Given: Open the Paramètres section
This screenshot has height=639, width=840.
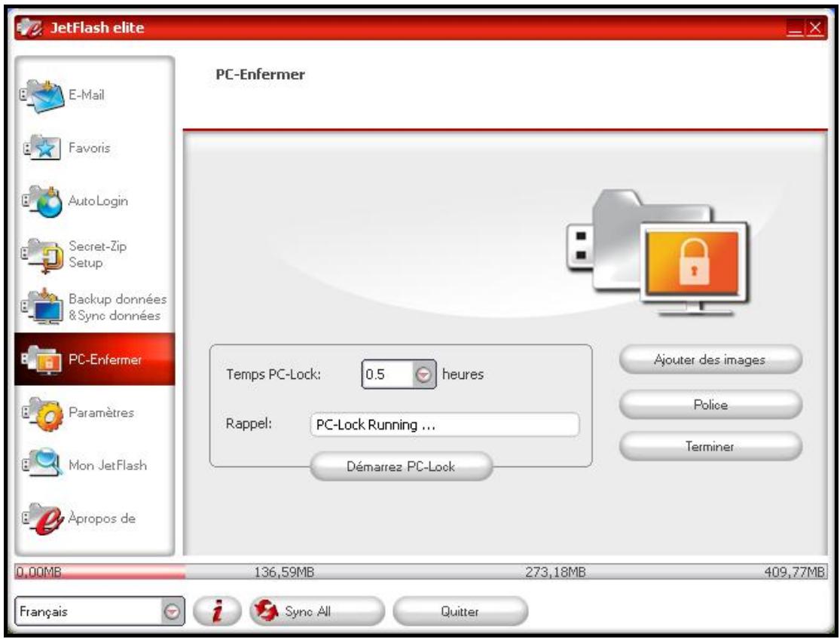Looking at the screenshot, I should [x=94, y=413].
